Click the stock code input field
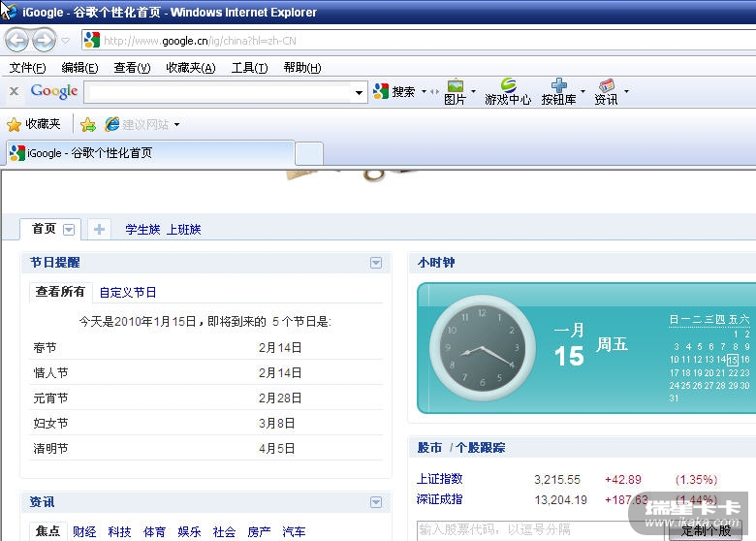 pos(540,530)
